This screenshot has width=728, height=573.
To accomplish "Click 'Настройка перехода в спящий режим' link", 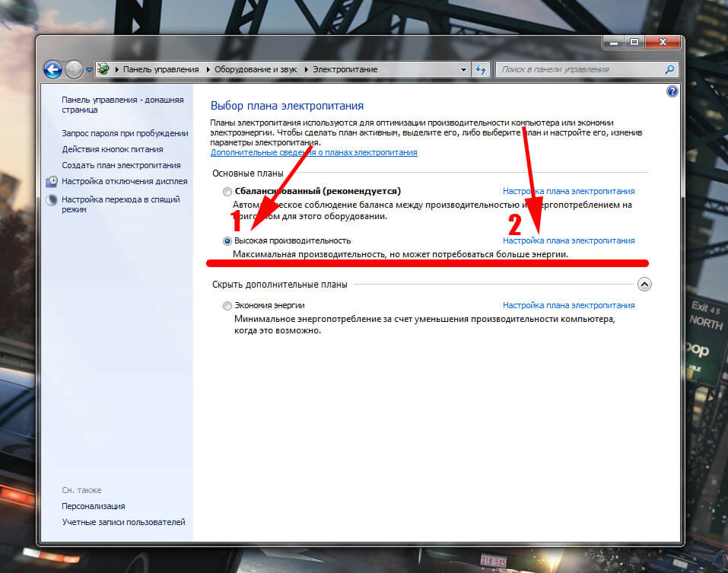I will (121, 204).
